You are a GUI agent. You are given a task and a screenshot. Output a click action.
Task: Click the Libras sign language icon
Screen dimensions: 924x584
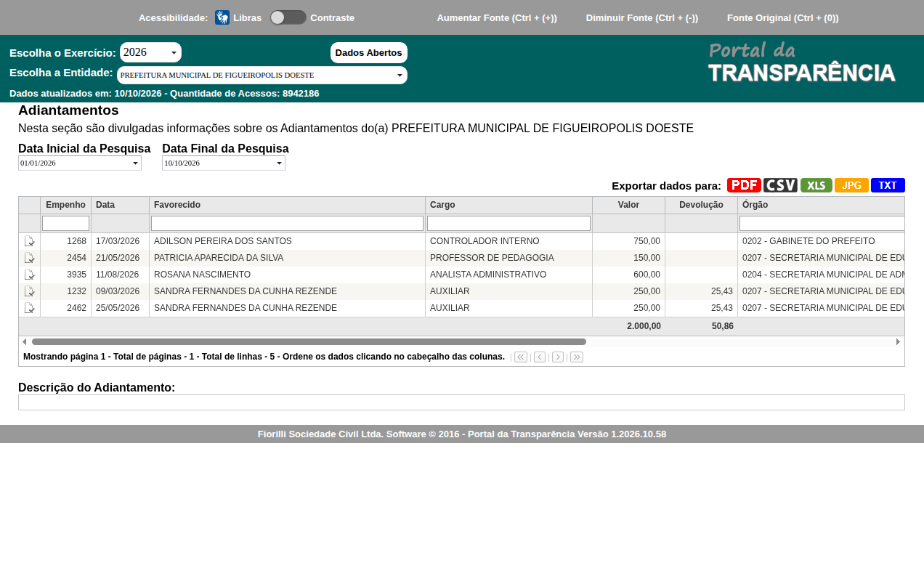tap(222, 17)
